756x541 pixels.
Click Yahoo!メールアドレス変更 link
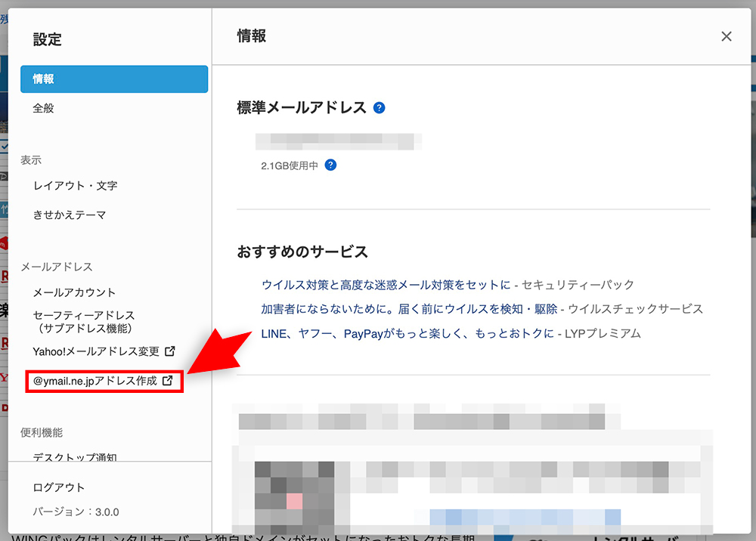click(x=96, y=351)
